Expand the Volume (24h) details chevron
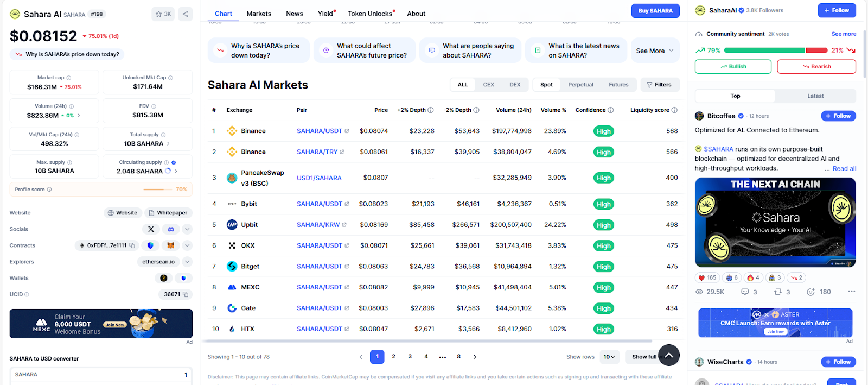 tap(79, 116)
